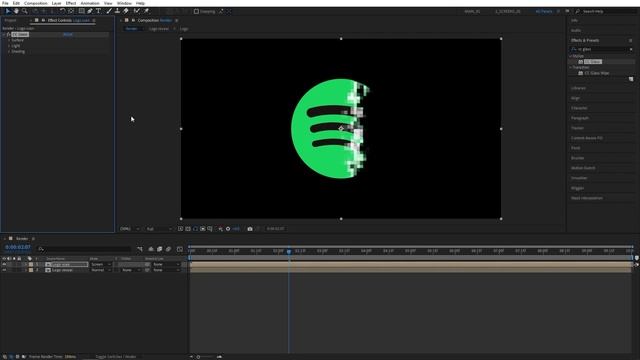The height and width of the screenshot is (360, 640).
Task: Open the viewer magnification dropdown
Action: click(130, 229)
